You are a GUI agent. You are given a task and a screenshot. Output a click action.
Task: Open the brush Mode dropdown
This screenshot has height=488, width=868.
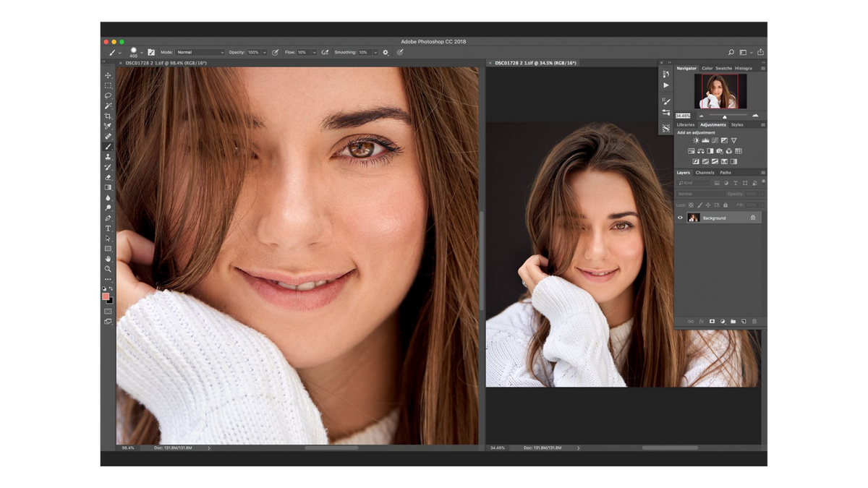[x=199, y=52]
